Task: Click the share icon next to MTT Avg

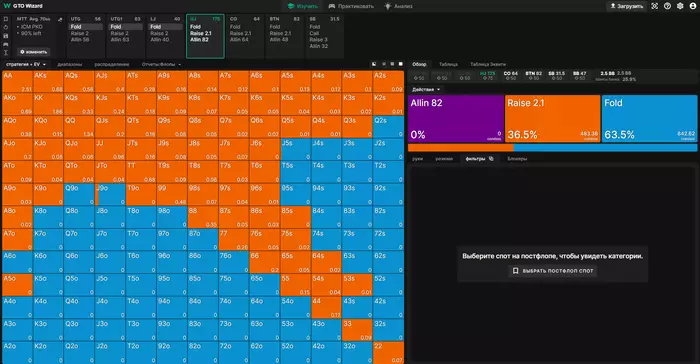Action: tap(60, 20)
